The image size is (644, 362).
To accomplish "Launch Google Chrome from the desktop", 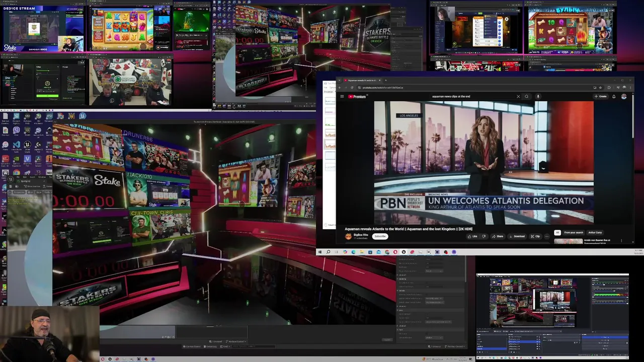I will coord(17,172).
